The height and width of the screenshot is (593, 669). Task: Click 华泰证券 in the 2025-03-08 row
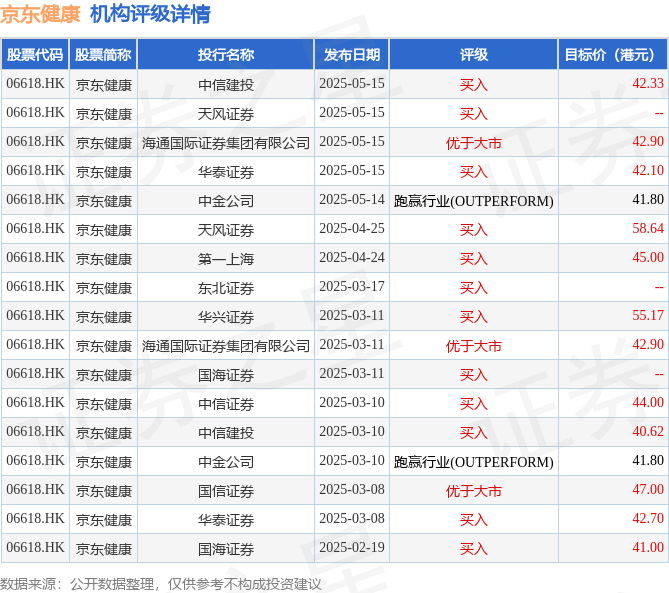pyautogui.click(x=226, y=520)
